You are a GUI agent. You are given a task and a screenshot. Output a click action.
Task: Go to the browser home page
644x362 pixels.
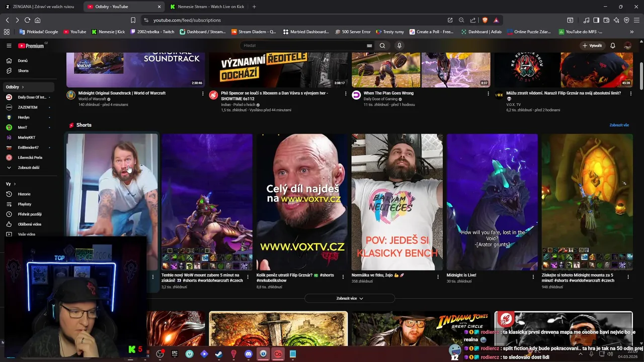pyautogui.click(x=37, y=20)
